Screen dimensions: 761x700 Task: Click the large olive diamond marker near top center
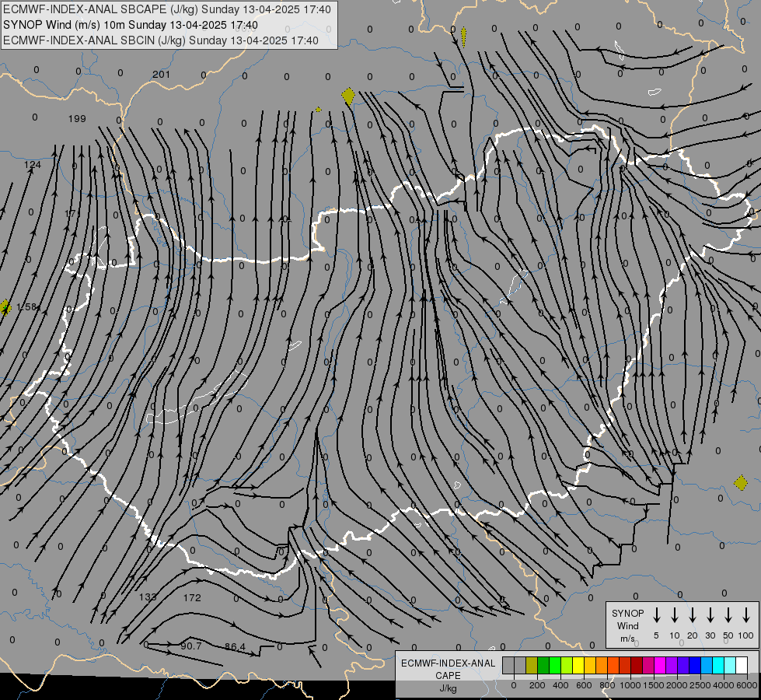pyautogui.click(x=348, y=96)
